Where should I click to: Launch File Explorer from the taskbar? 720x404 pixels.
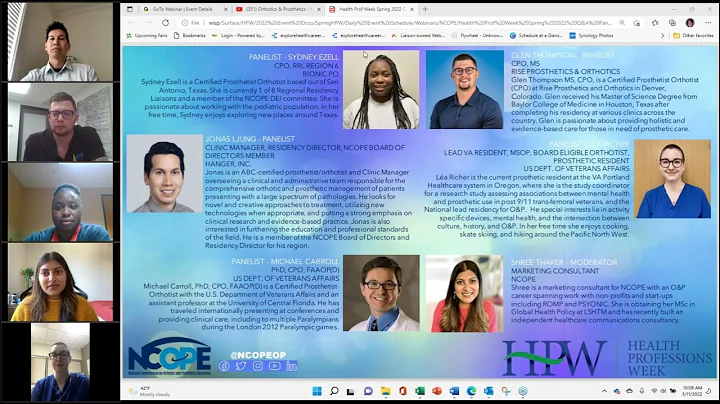(x=385, y=391)
